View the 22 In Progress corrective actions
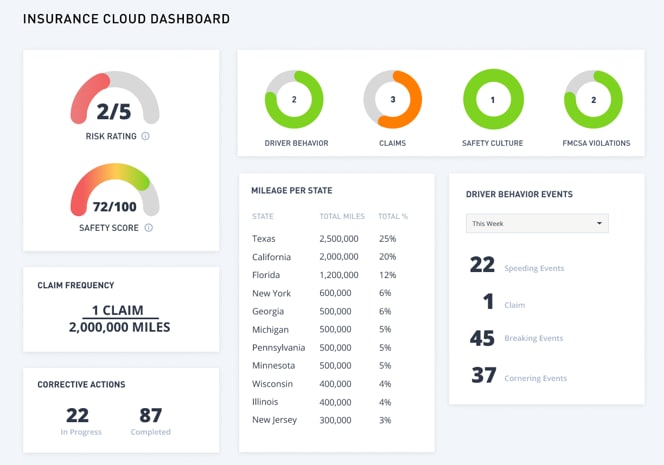The width and height of the screenshot is (664, 465). (77, 419)
